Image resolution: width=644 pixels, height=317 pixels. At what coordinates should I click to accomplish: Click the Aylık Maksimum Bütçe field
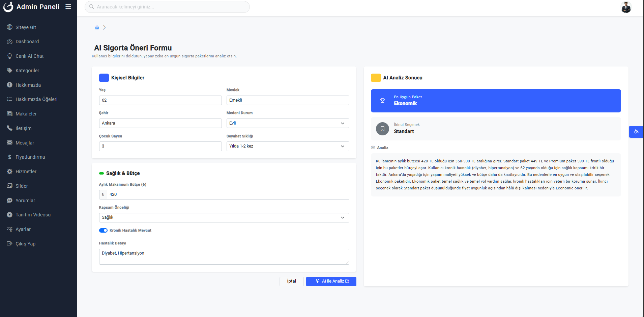(228, 194)
